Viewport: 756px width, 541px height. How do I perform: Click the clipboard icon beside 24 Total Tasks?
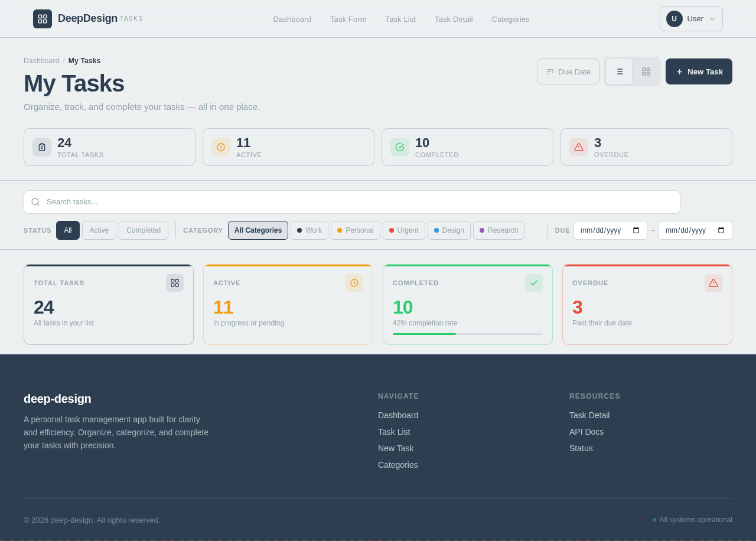click(x=42, y=147)
